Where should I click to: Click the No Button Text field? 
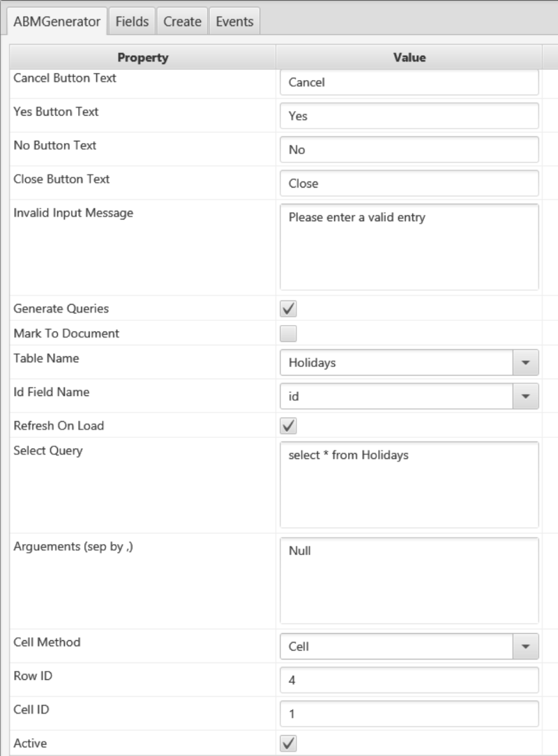tap(409, 149)
